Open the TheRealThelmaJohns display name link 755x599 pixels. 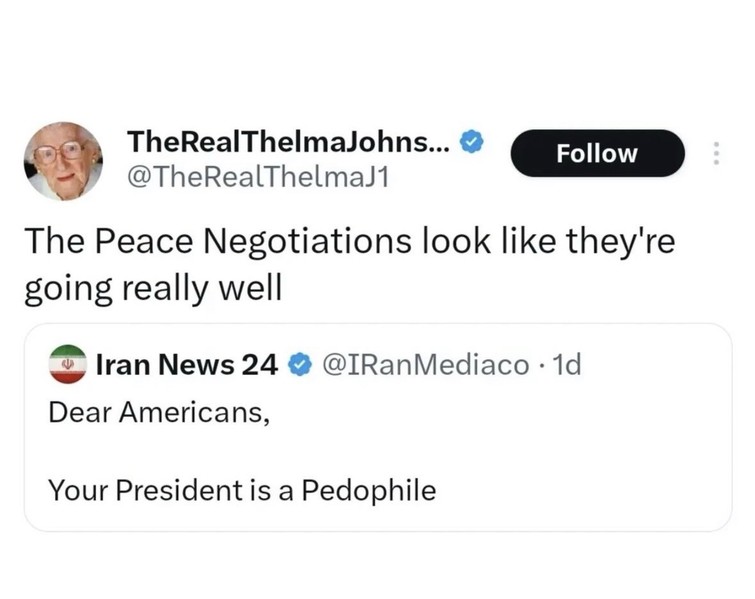(289, 143)
